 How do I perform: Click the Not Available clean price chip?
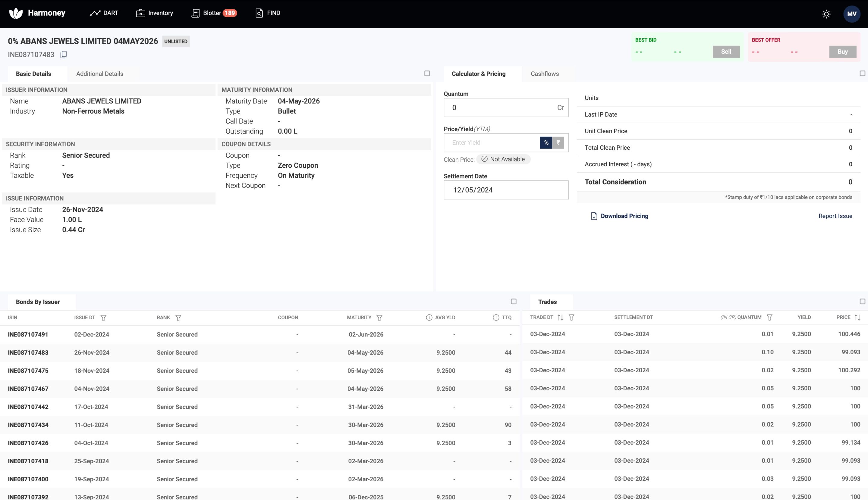coord(503,159)
